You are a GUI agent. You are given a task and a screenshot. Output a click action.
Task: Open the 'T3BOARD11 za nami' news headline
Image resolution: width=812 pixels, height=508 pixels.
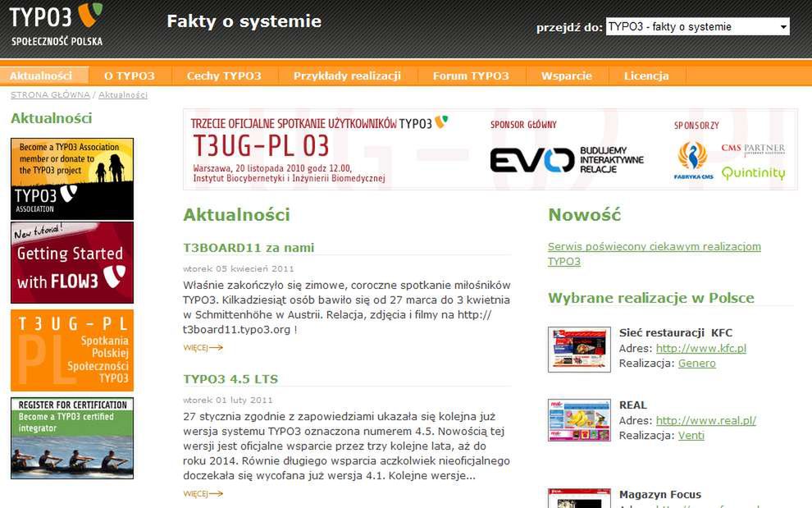point(249,248)
